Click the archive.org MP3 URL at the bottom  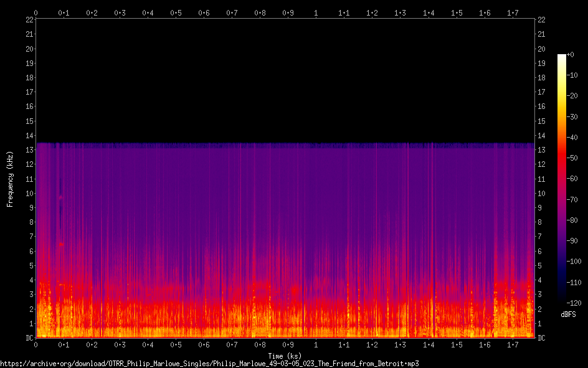[x=209, y=363]
